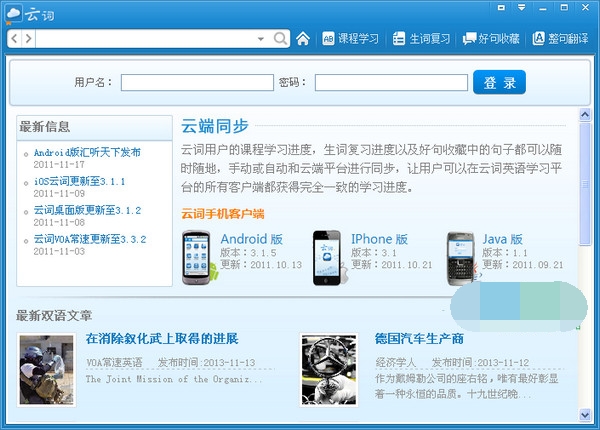Open the title bar dropdown menu arrow

point(522,7)
